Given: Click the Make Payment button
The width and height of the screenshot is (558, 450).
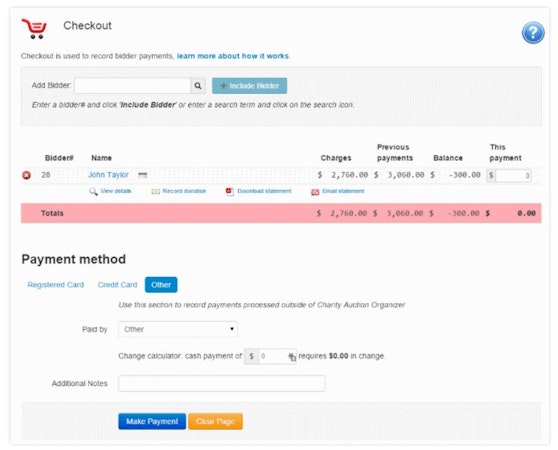Looking at the screenshot, I should (152, 421).
